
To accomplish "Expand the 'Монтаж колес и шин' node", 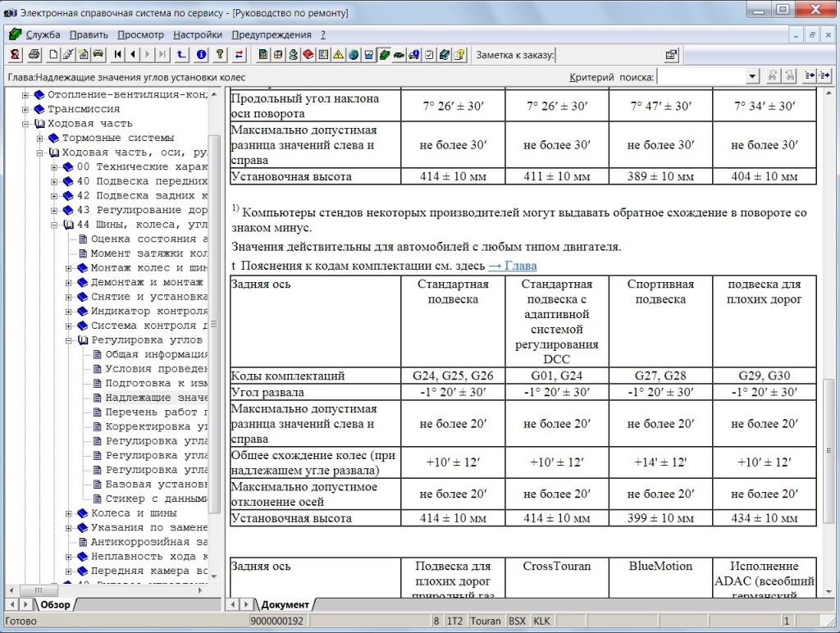I will [69, 268].
